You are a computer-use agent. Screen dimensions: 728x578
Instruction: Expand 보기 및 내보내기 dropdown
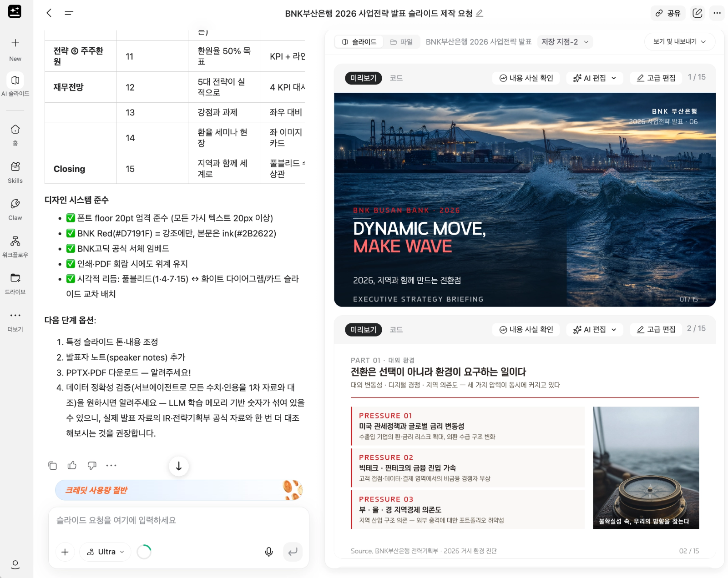pyautogui.click(x=679, y=41)
